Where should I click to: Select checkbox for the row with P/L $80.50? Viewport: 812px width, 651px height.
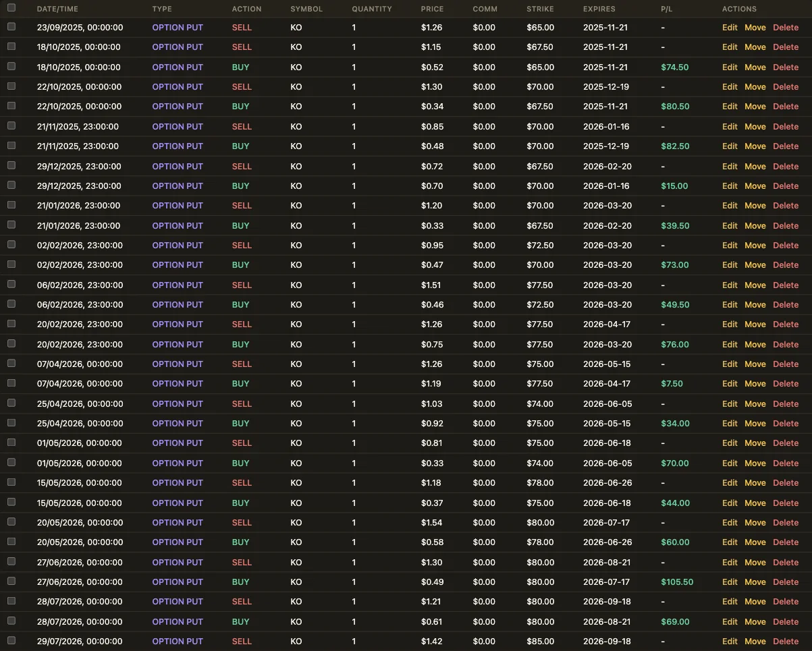point(11,106)
